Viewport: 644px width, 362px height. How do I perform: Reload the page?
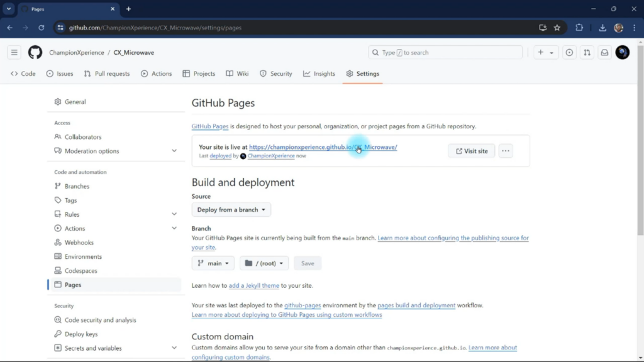click(x=42, y=28)
